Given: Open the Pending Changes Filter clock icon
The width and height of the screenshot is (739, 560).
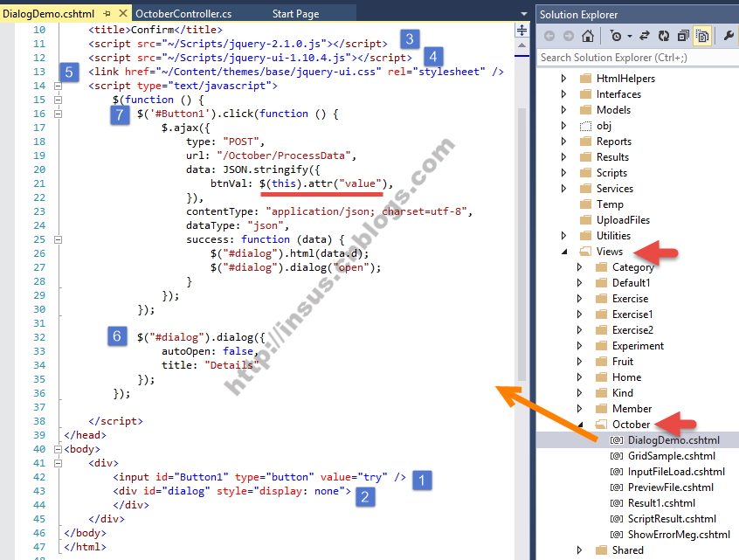Looking at the screenshot, I should click(616, 36).
